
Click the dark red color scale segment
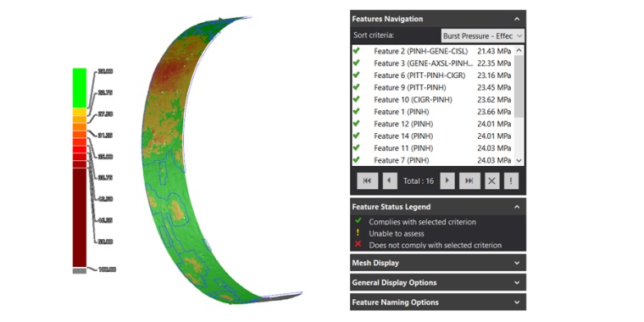(x=80, y=217)
